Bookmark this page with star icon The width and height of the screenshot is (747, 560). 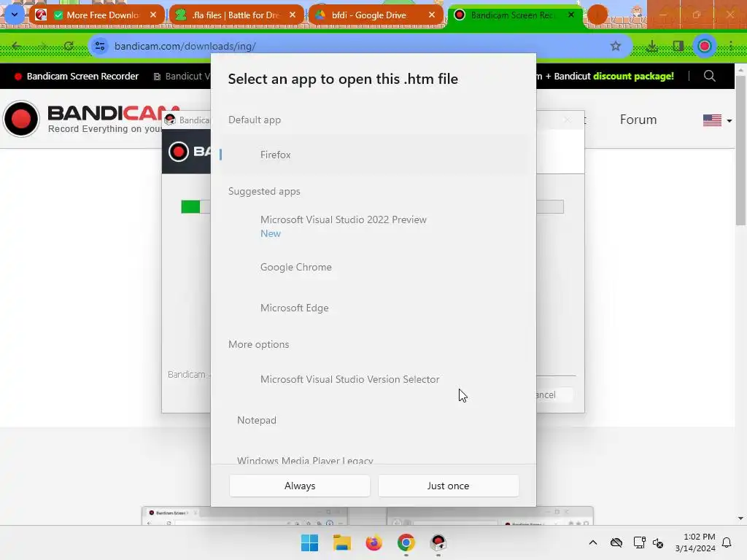point(616,46)
